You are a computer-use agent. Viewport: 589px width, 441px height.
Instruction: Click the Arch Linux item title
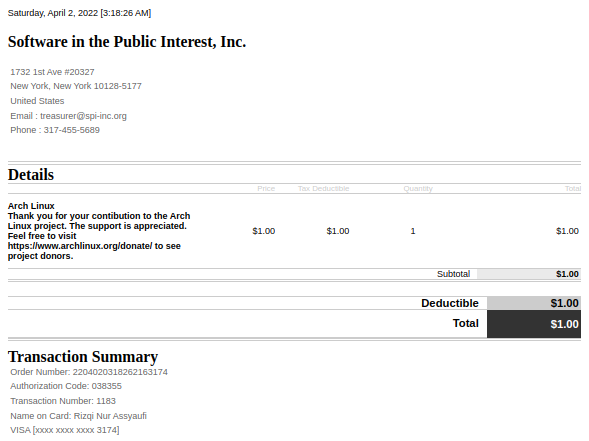tap(31, 206)
